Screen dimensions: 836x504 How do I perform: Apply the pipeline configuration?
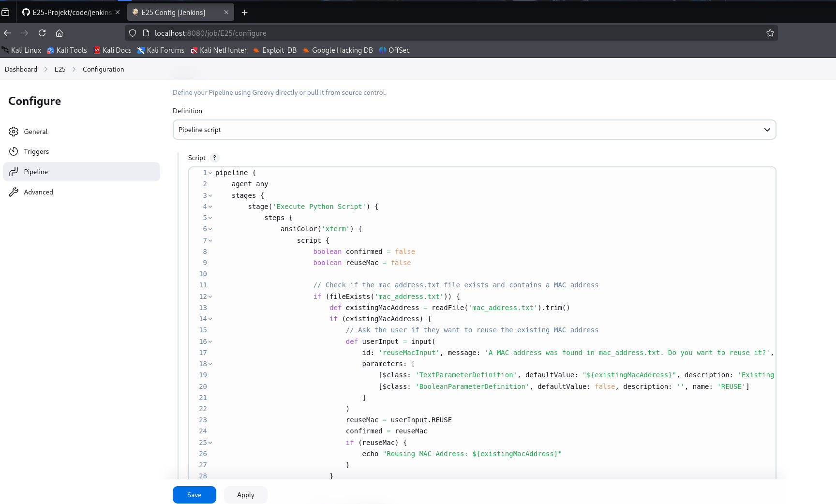pyautogui.click(x=246, y=495)
